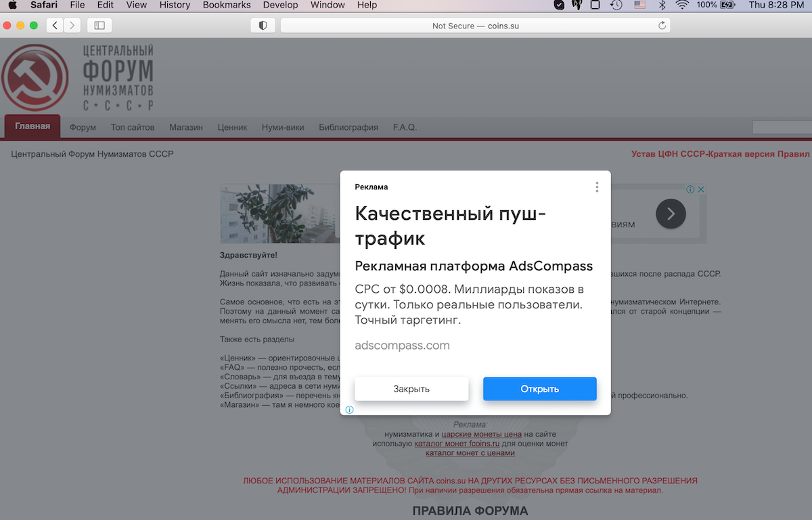Open the Ценник tab
The width and height of the screenshot is (812, 520).
point(232,127)
